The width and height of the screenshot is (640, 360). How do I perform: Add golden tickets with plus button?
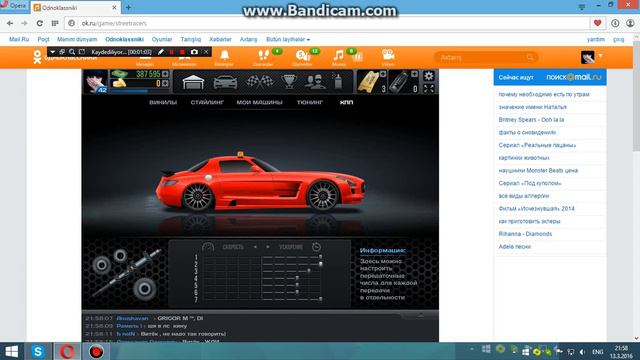[383, 74]
